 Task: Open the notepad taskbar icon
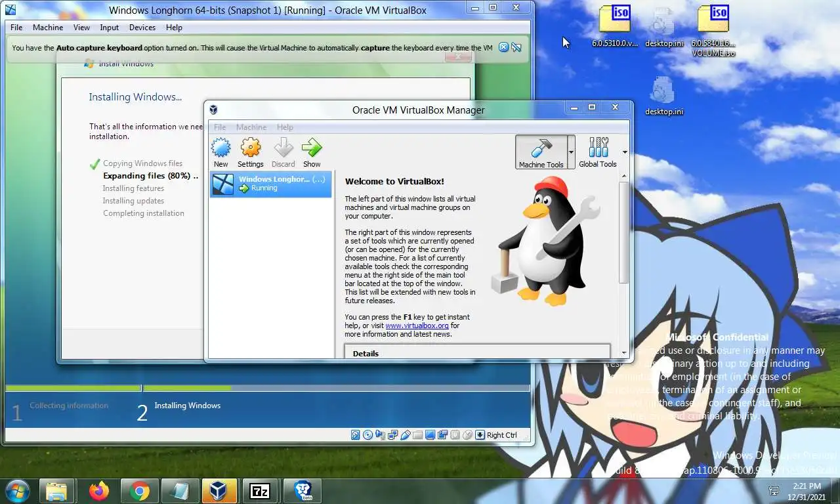[179, 491]
